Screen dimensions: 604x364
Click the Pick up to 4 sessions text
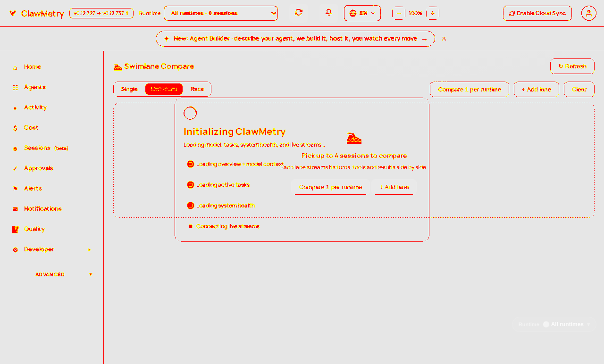coord(354,156)
